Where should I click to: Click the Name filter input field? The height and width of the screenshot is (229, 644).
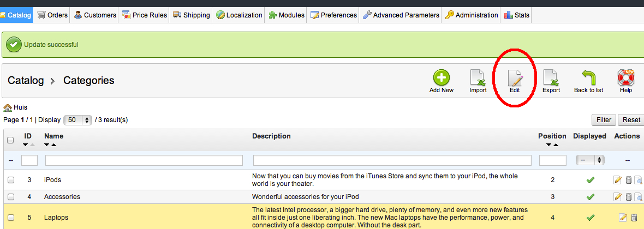click(144, 160)
